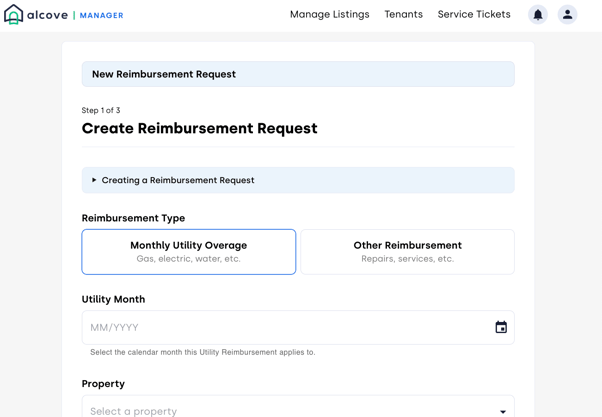The image size is (602, 417).
Task: Click the MANAGER label in header
Action: (101, 16)
